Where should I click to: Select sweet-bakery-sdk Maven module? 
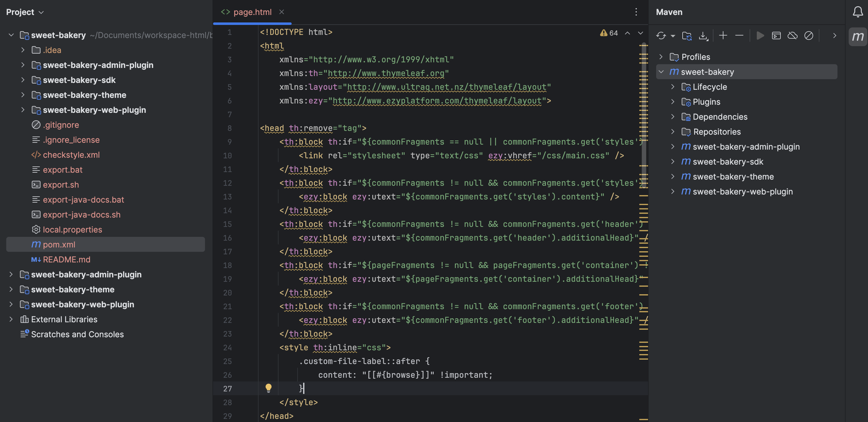pyautogui.click(x=727, y=161)
